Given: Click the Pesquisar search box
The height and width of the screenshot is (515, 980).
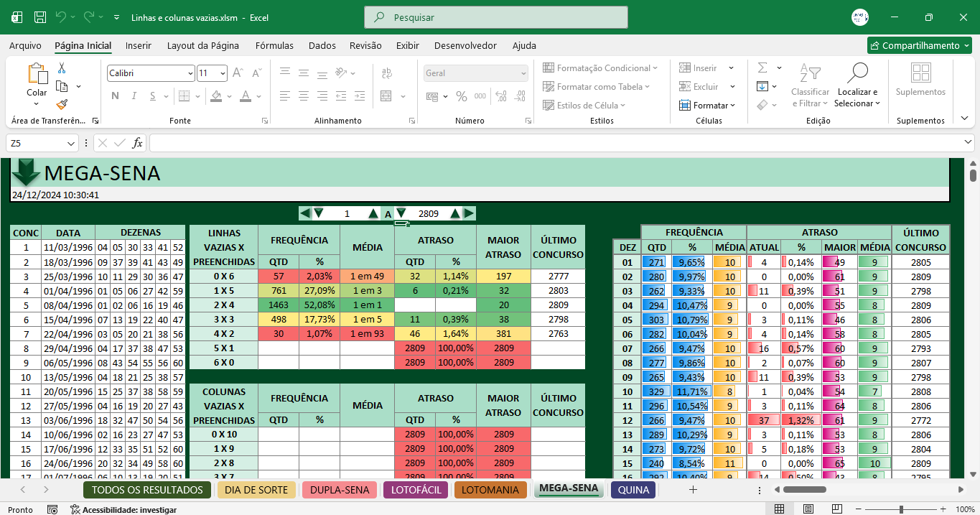Looking at the screenshot, I should 496,17.
